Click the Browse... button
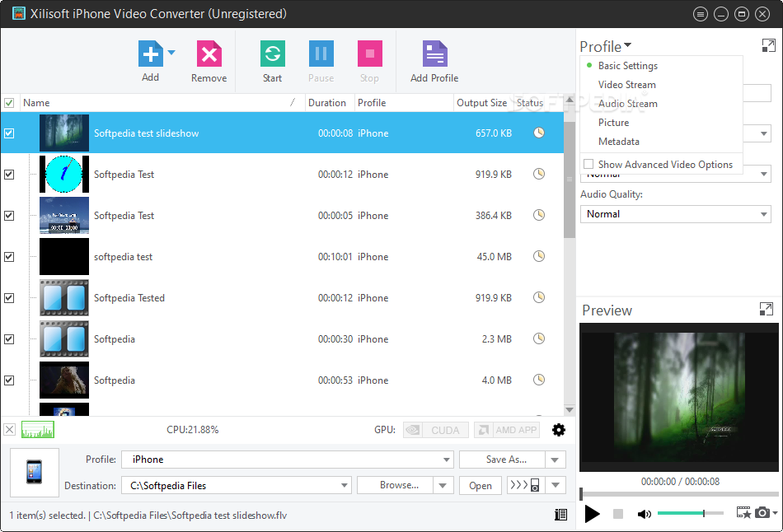This screenshot has height=532, width=783. coord(395,485)
